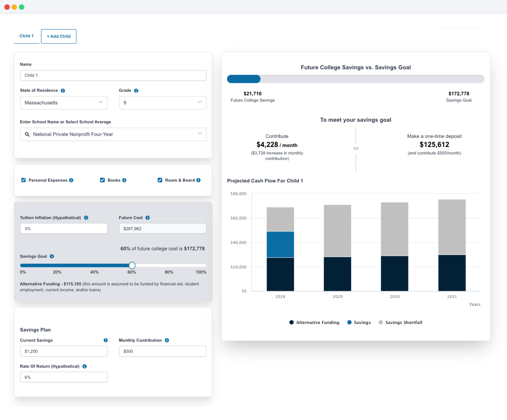507x420 pixels.
Task: Click the Future College Savings progress bar
Action: pyautogui.click(x=356, y=79)
